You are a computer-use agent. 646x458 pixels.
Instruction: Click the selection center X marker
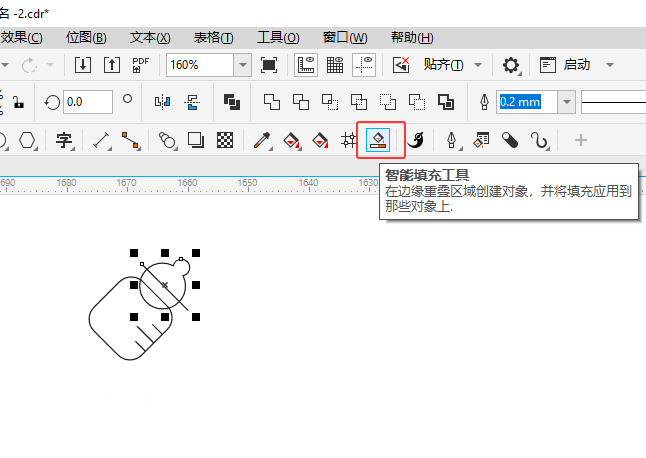pyautogui.click(x=165, y=285)
